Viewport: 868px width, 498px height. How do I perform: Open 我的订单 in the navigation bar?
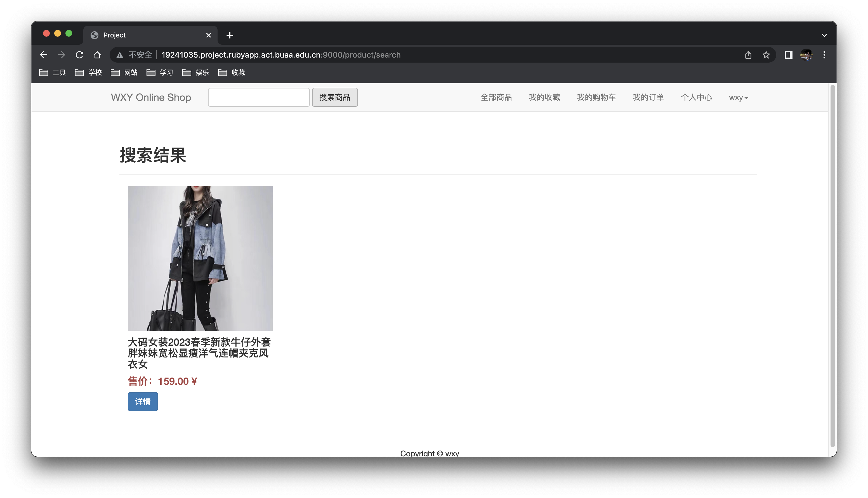[x=648, y=98]
